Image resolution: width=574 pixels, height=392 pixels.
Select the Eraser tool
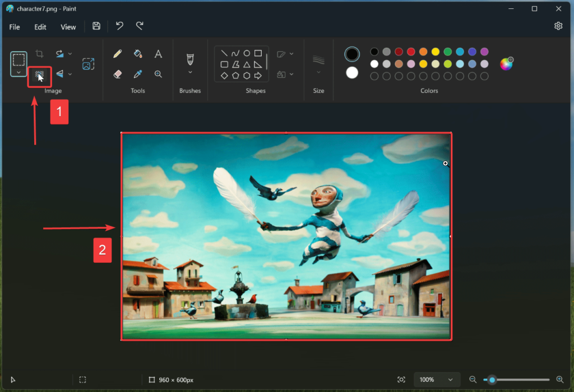click(x=118, y=74)
